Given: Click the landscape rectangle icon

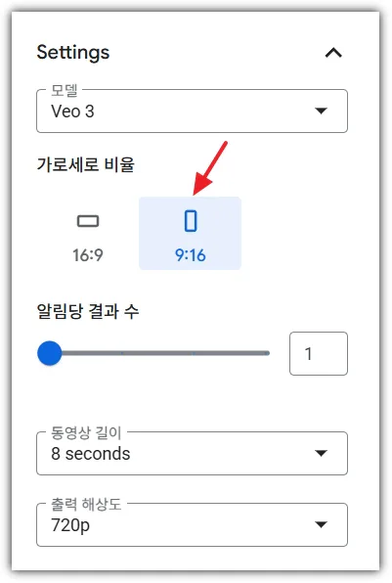Looking at the screenshot, I should tap(88, 221).
